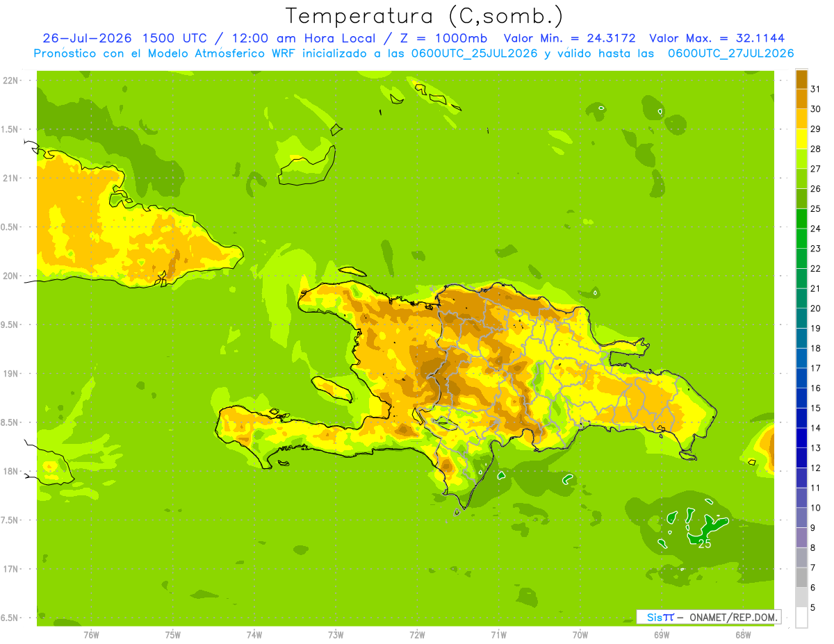Click the "69W" longitude label
Screen dimensions: 834x644
(x=662, y=634)
